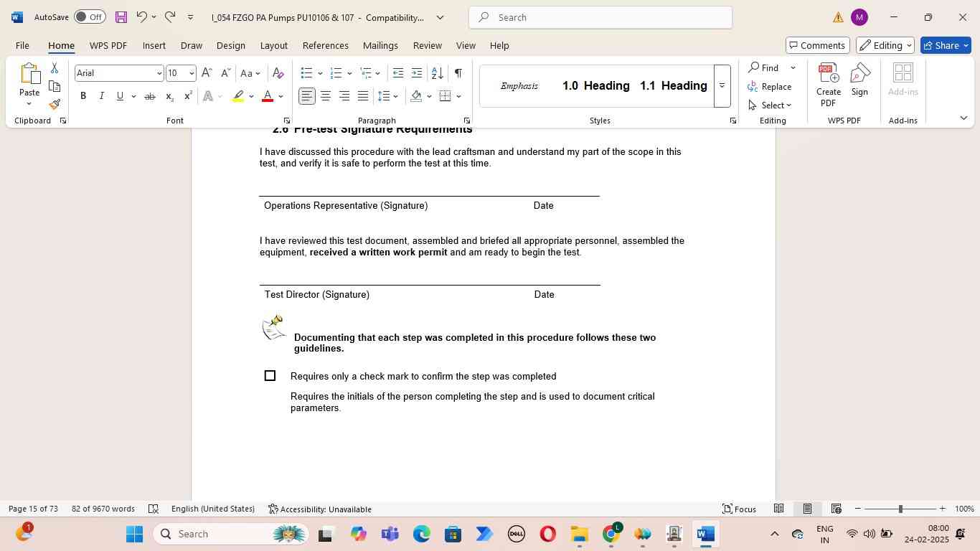Screen dimensions: 980x551
Task: Toggle Bold formatting
Action: click(x=83, y=96)
